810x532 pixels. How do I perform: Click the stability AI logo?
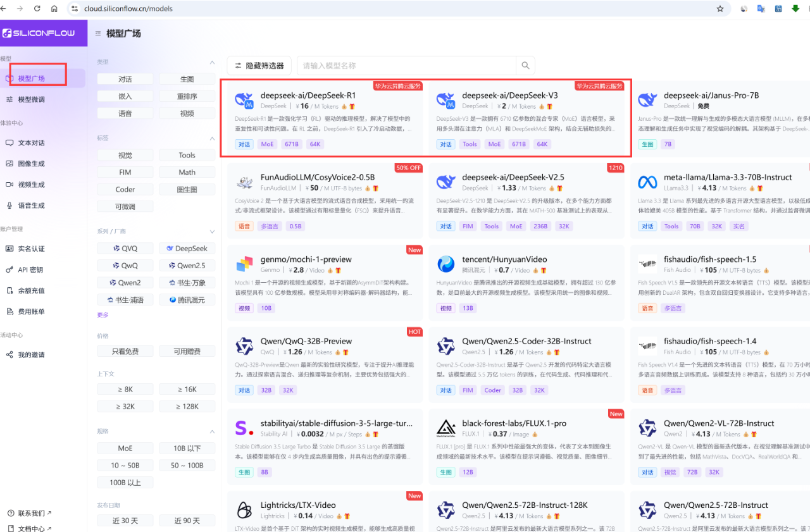244,428
